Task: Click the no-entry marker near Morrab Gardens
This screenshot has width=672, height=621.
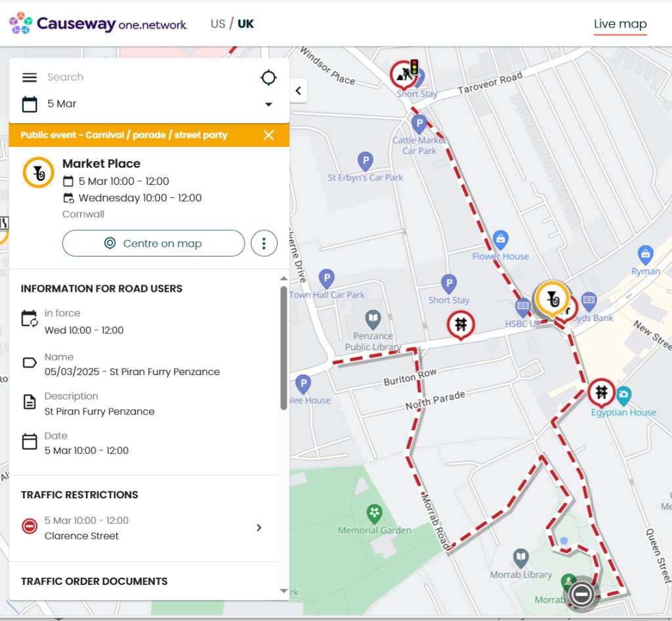Action: [x=581, y=594]
